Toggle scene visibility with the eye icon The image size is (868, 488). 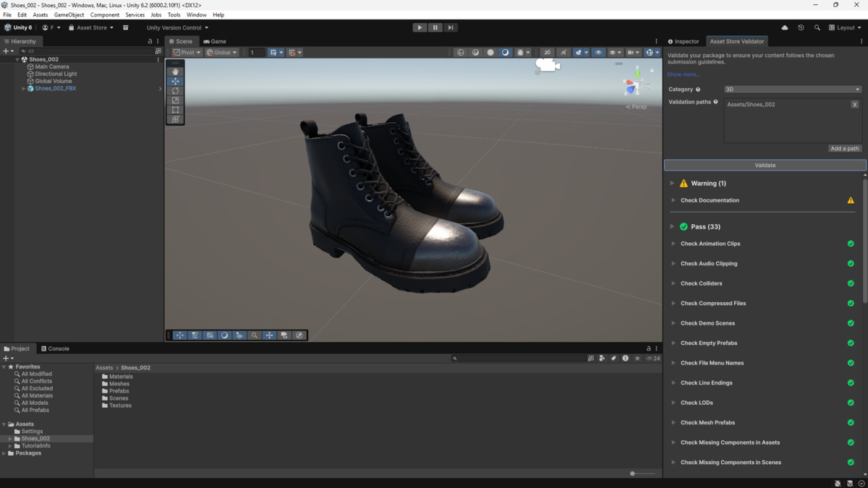pos(598,52)
